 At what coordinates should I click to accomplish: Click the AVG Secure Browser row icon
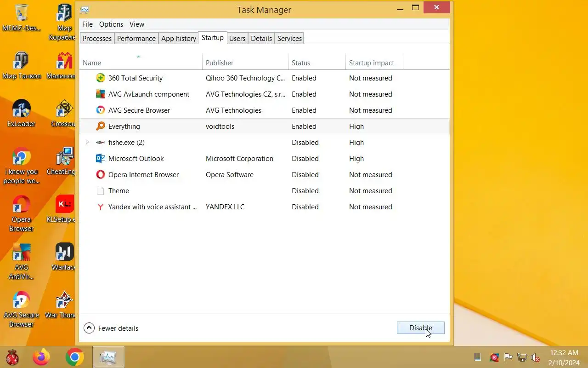pyautogui.click(x=100, y=110)
